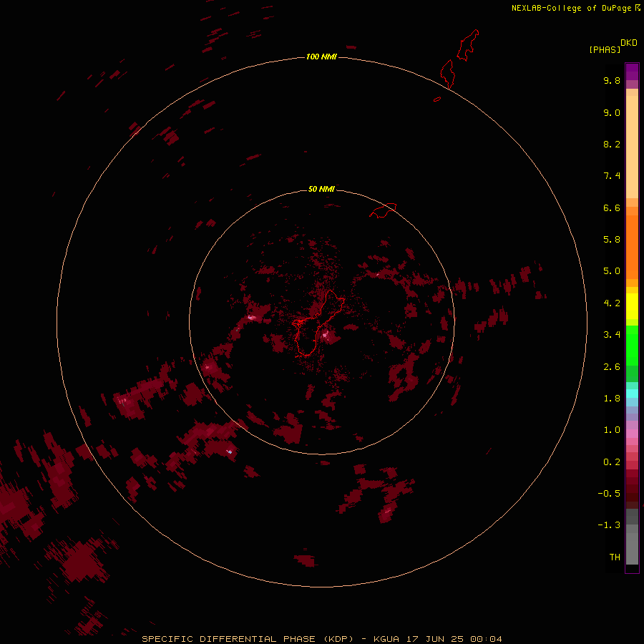Click the -0.5 legend value
Viewport: 644px width, 644px height.
point(609,494)
